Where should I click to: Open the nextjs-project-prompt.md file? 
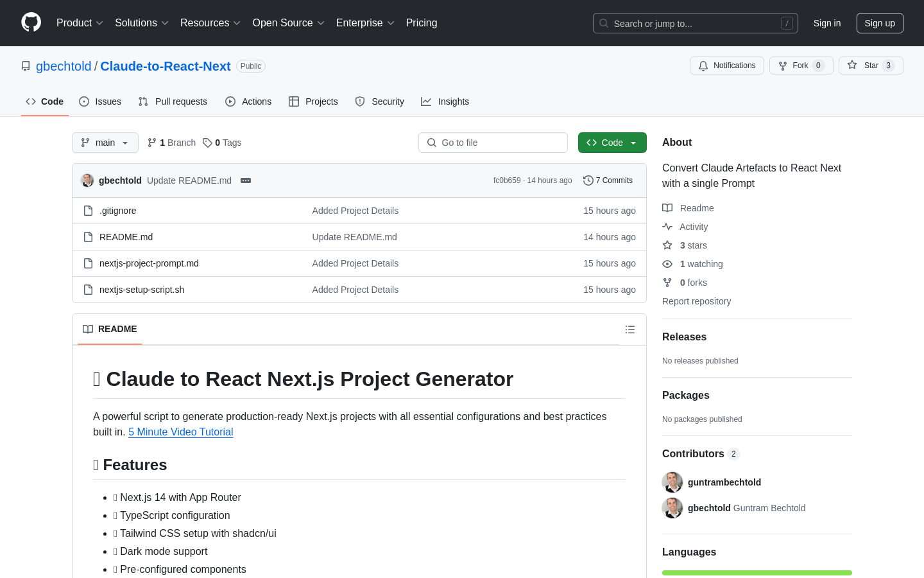(x=149, y=263)
